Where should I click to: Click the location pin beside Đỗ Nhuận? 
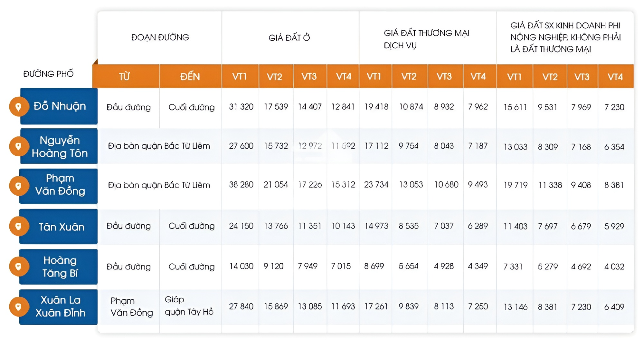[19, 107]
